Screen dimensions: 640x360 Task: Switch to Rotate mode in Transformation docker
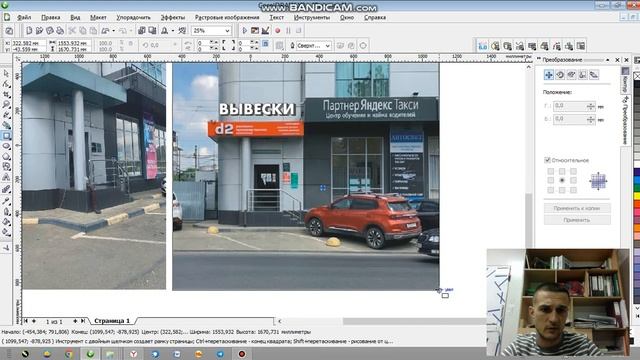click(x=560, y=75)
